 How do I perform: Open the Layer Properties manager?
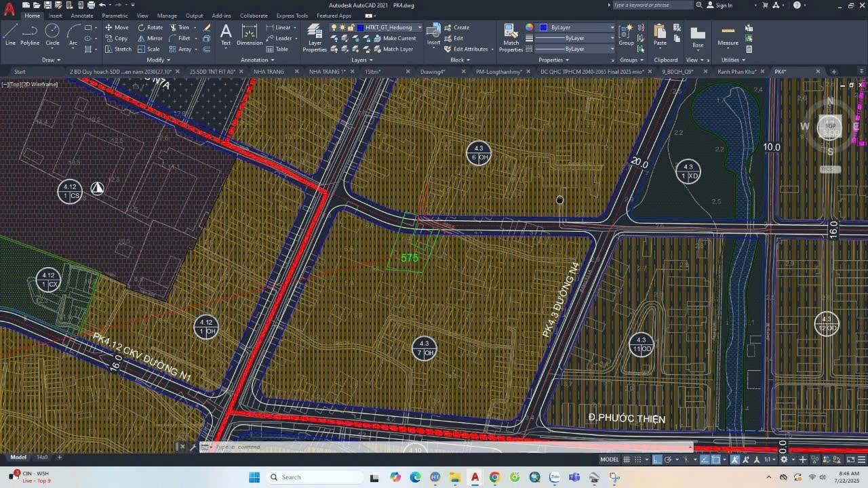tap(315, 37)
